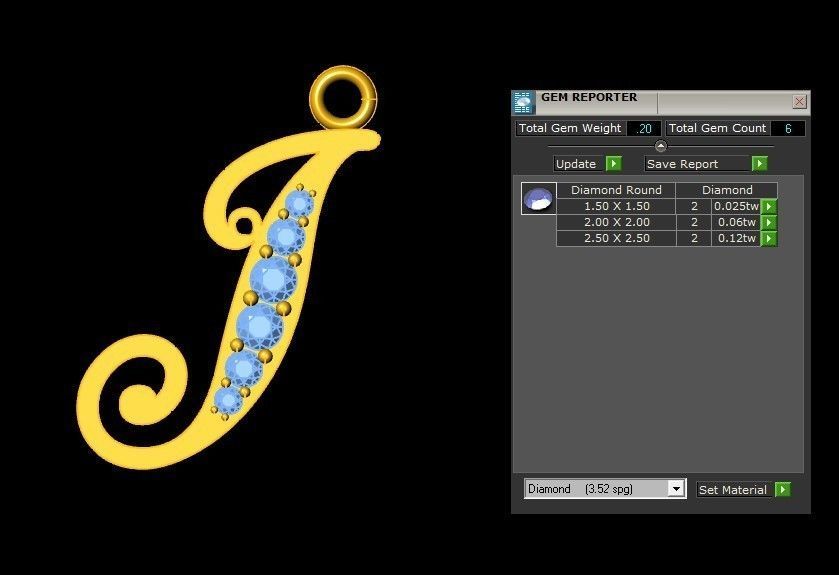Click the GEM REPORTER title bar text

click(589, 97)
